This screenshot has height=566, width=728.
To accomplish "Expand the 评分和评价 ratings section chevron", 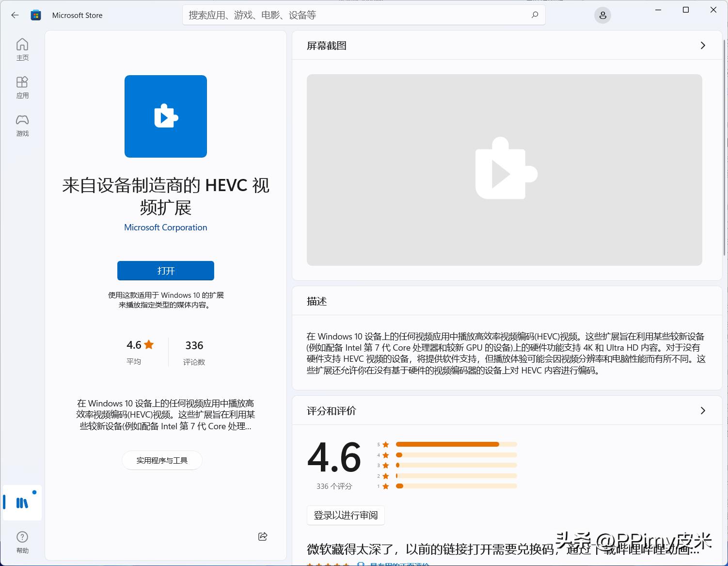I will [x=703, y=410].
